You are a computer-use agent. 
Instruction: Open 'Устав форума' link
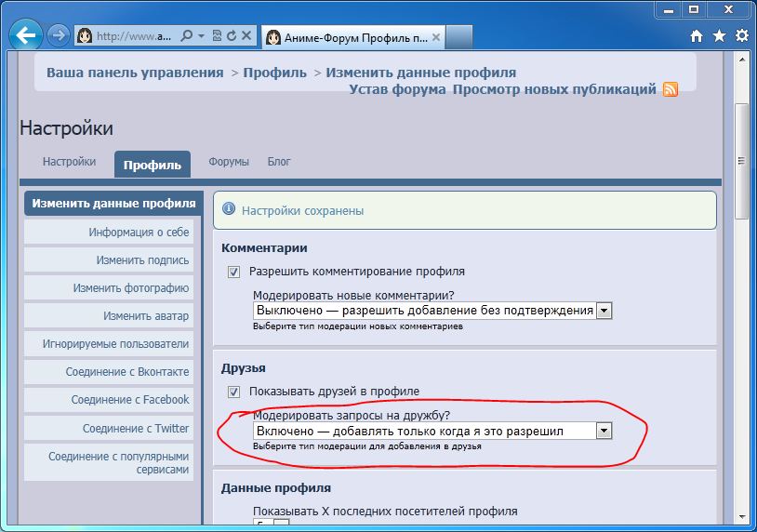click(397, 89)
